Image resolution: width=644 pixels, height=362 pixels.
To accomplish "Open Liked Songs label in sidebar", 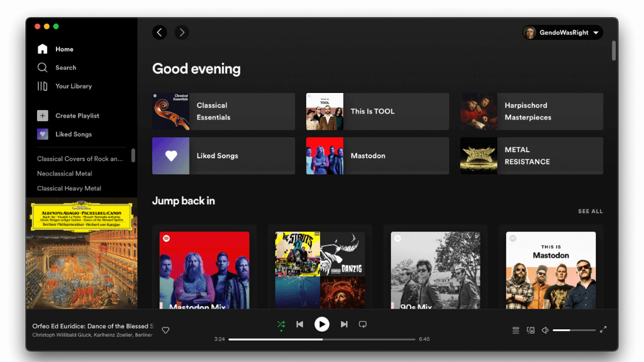I will (74, 134).
